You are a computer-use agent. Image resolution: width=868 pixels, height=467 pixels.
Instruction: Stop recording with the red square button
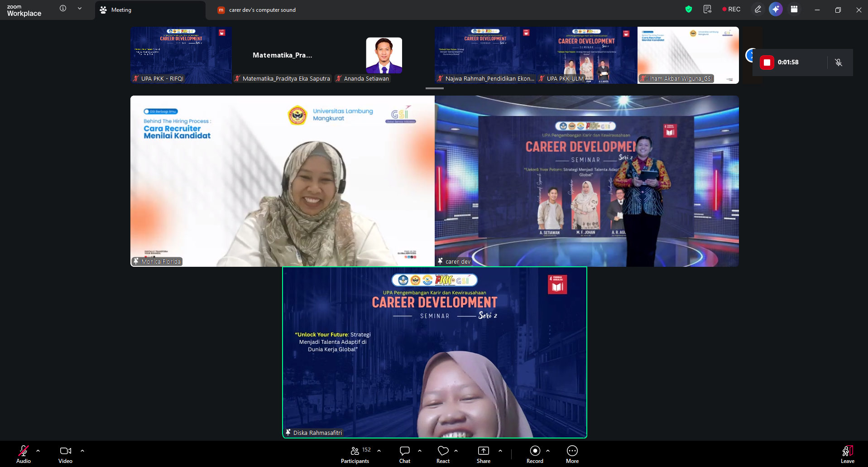pos(767,63)
